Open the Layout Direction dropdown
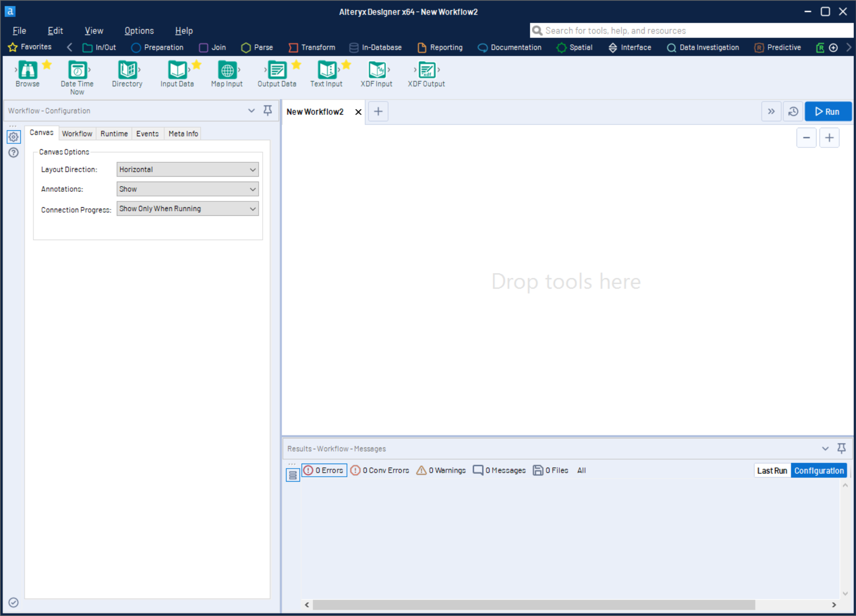 tap(187, 170)
